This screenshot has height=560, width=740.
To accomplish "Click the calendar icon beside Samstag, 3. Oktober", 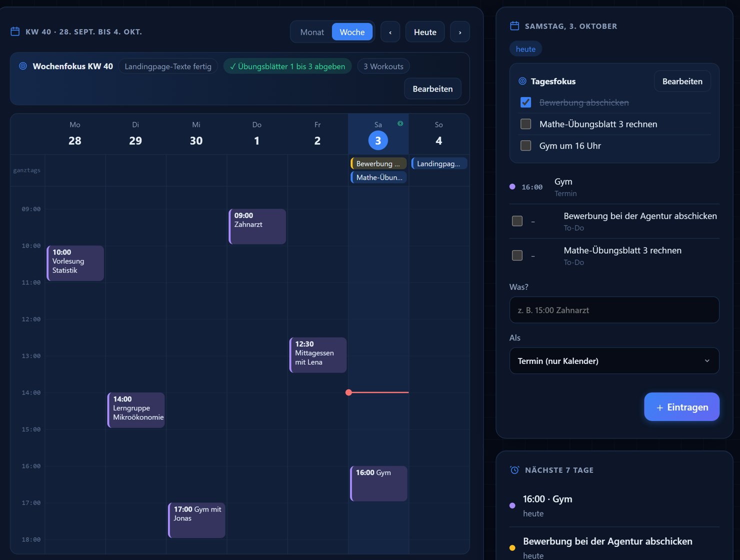I will click(x=514, y=26).
